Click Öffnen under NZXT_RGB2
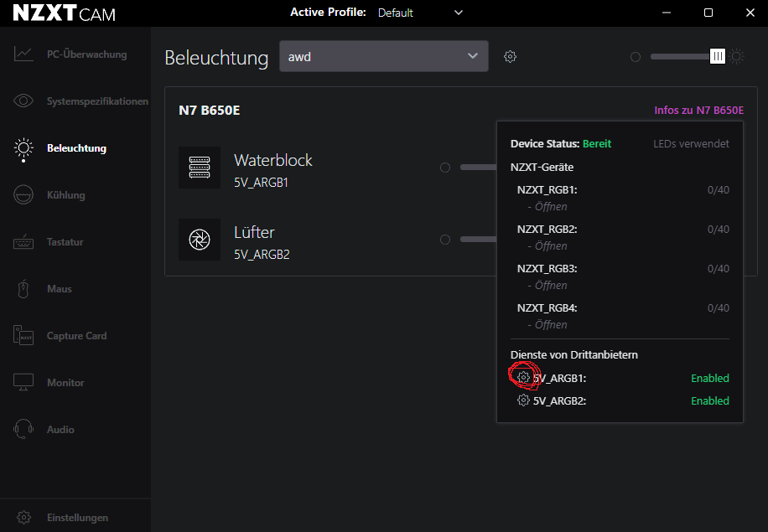768x532 pixels. 551,245
